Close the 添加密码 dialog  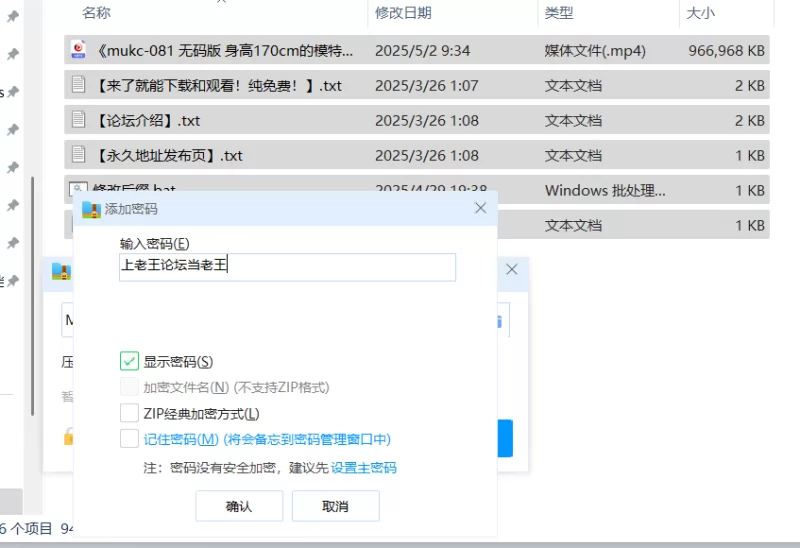(480, 208)
